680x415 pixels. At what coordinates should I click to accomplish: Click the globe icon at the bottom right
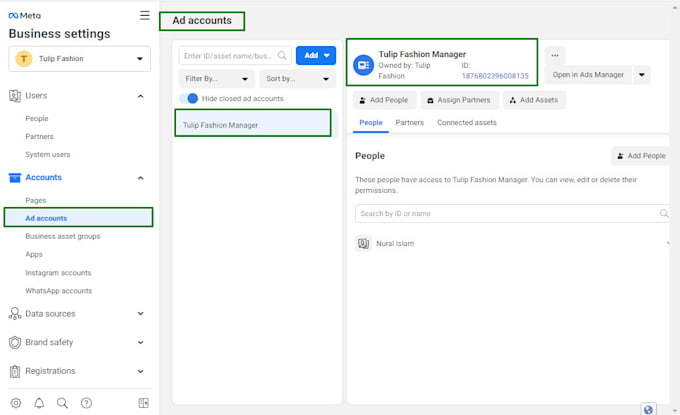(648, 409)
